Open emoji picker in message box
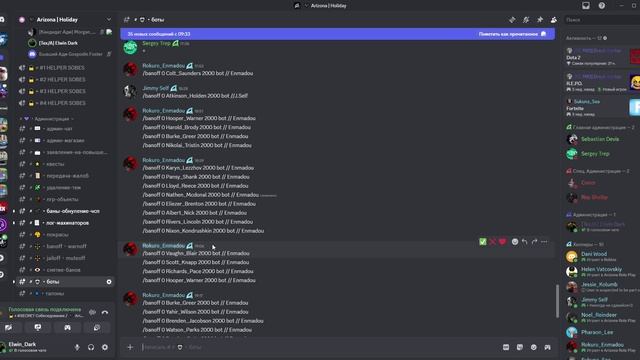The image size is (640, 360). point(533,347)
